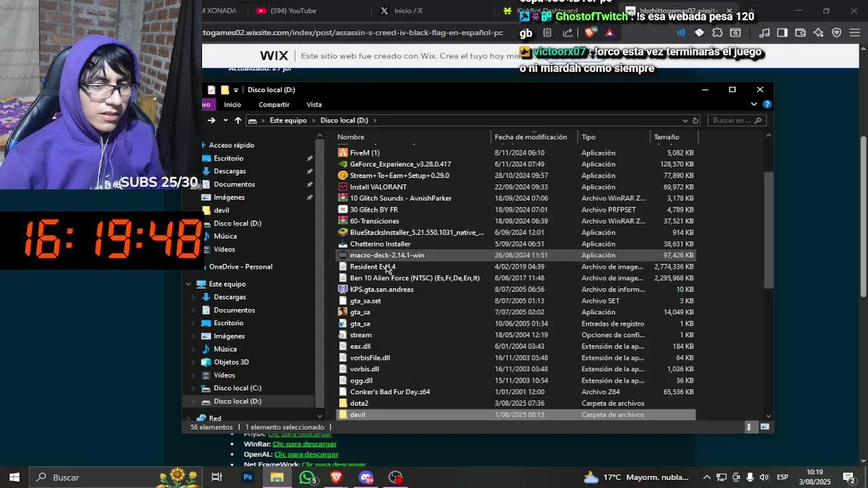Image resolution: width=868 pixels, height=488 pixels.
Task: Open browser media music note icon
Action: pos(764,33)
